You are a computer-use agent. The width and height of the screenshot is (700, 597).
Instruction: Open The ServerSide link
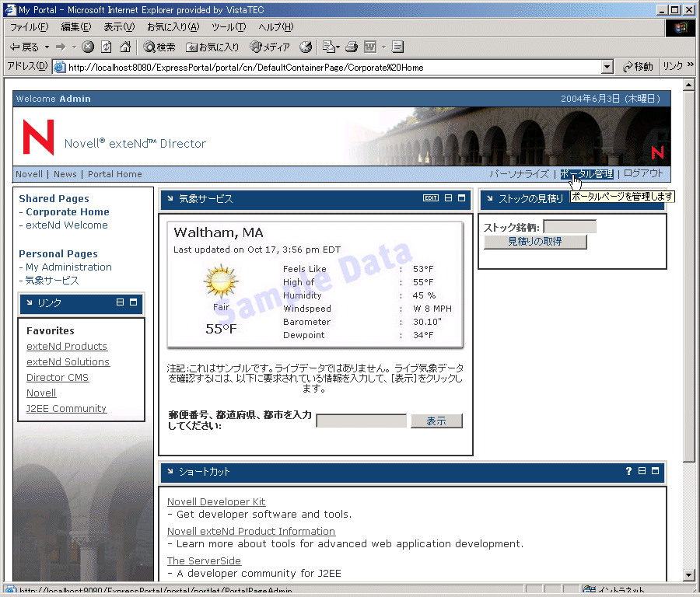pos(204,560)
